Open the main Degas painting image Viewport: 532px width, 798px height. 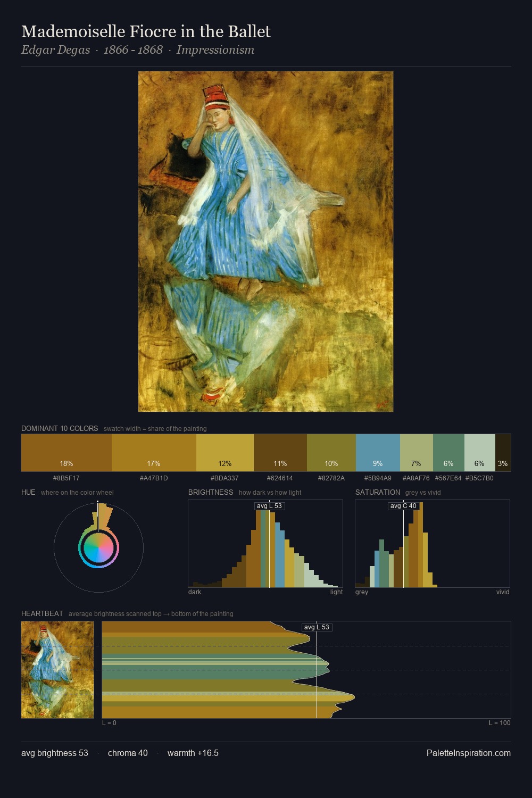click(x=265, y=242)
